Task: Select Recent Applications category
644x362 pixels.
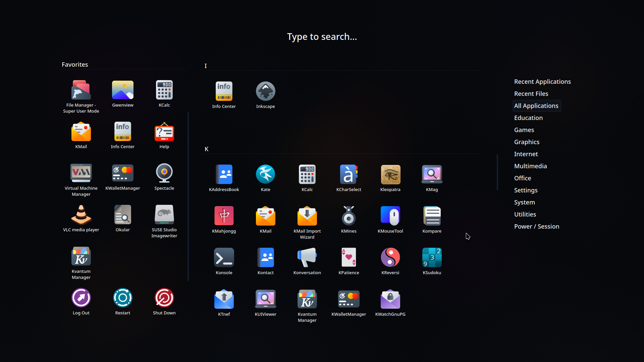Action: pyautogui.click(x=542, y=82)
